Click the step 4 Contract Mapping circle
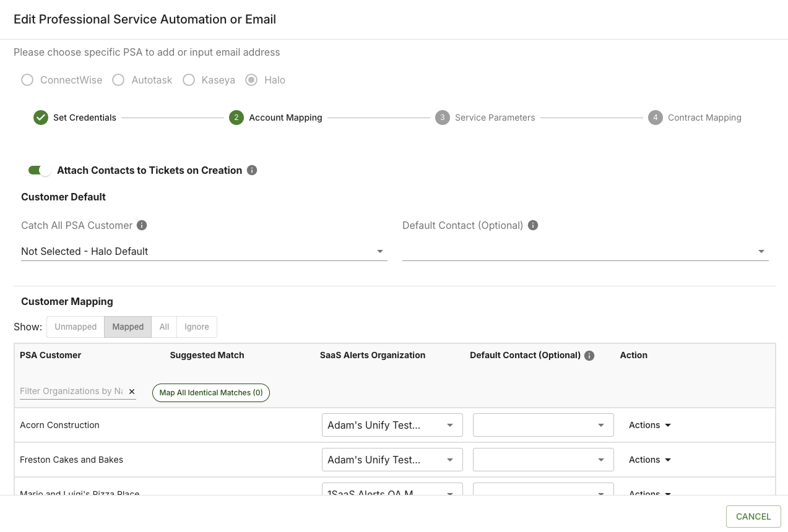This screenshot has width=788, height=532. [x=655, y=118]
